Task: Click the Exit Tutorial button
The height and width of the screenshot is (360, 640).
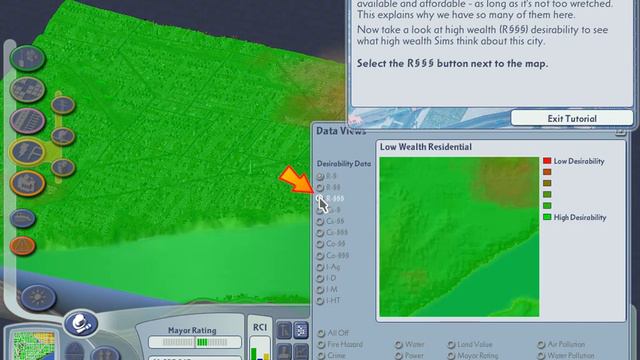Action: point(572,118)
